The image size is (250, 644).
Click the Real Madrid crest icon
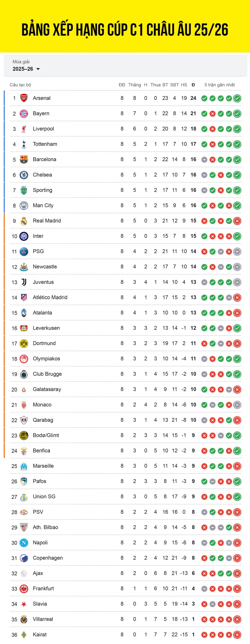click(x=23, y=221)
